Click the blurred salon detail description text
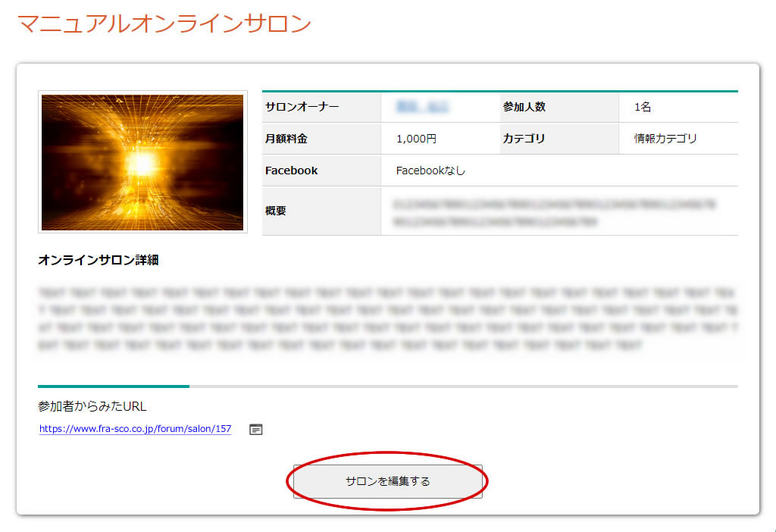Viewport: 776px width, 532px height. 387,319
